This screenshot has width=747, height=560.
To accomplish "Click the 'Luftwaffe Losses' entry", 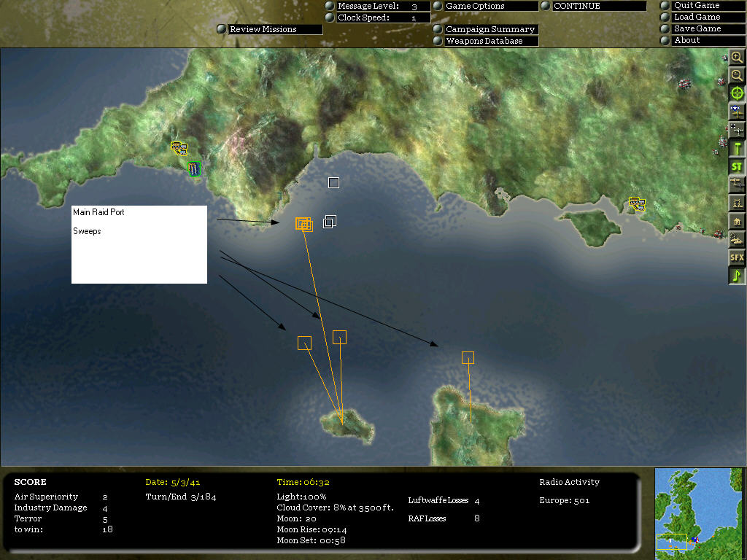I will 444,500.
